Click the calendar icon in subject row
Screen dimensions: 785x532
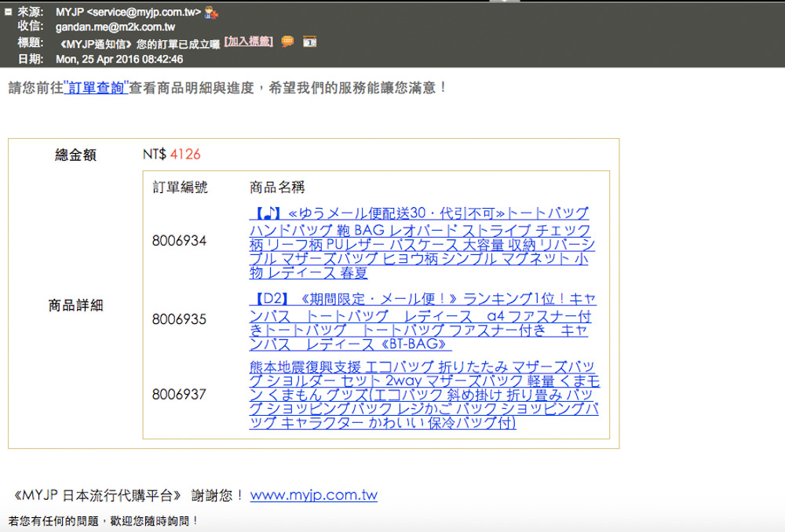[x=309, y=42]
